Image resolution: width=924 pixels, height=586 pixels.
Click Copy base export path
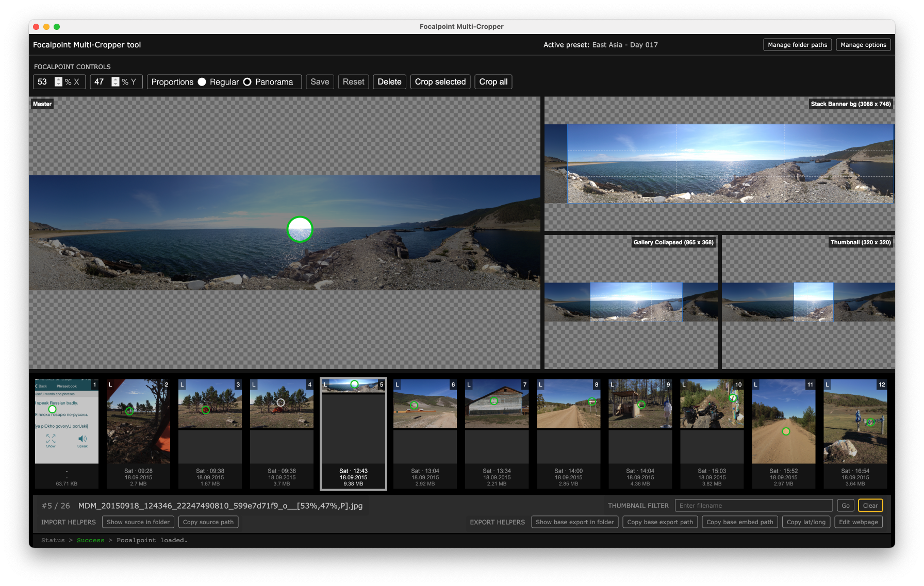pos(660,522)
